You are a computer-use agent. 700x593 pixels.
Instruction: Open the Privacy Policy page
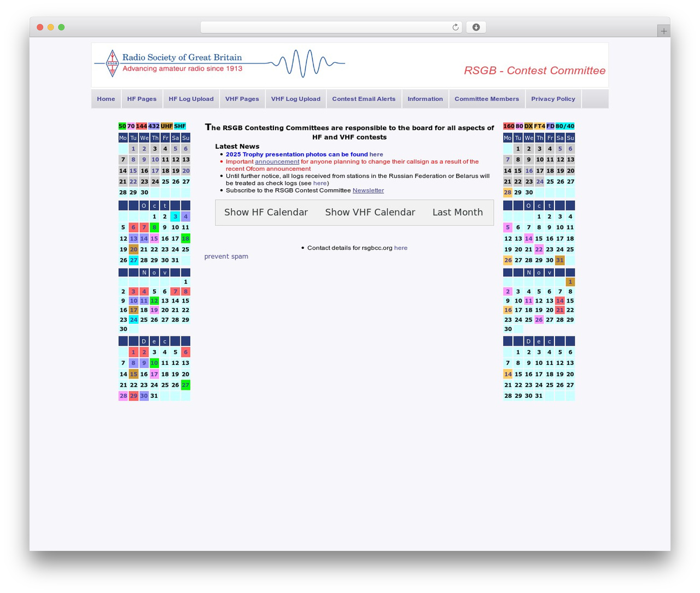553,99
